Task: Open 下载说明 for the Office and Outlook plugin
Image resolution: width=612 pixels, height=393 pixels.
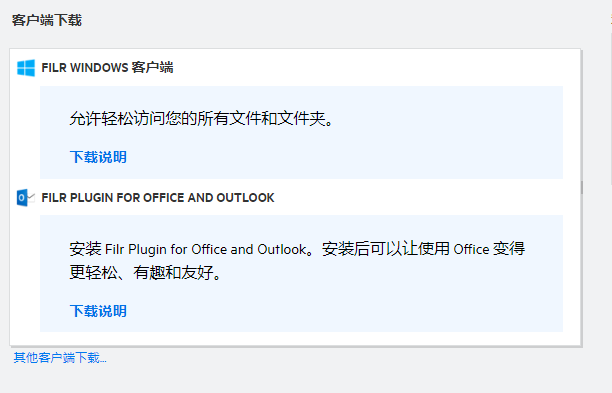Action: tap(98, 311)
